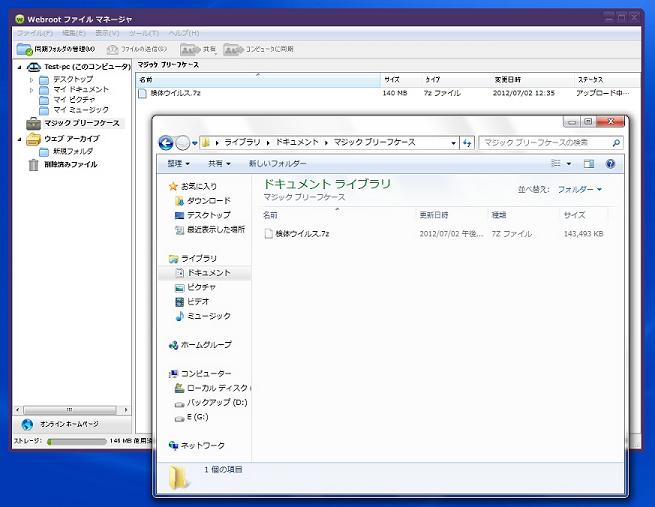655x507 pixels.
Task: Click the Explorer refresh button
Action: (467, 143)
